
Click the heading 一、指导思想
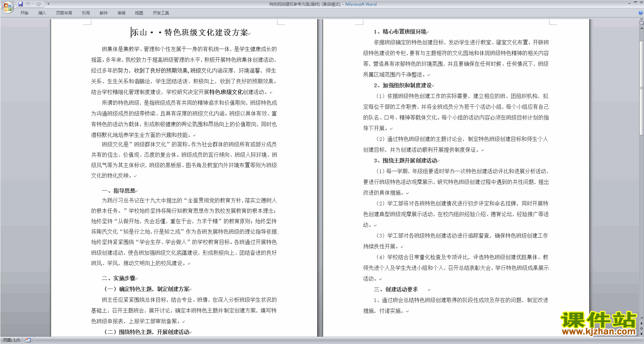point(118,191)
